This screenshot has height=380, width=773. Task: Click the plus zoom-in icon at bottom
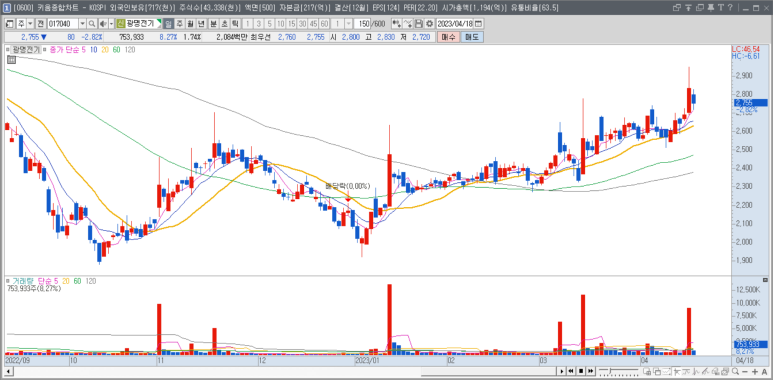[755, 371]
